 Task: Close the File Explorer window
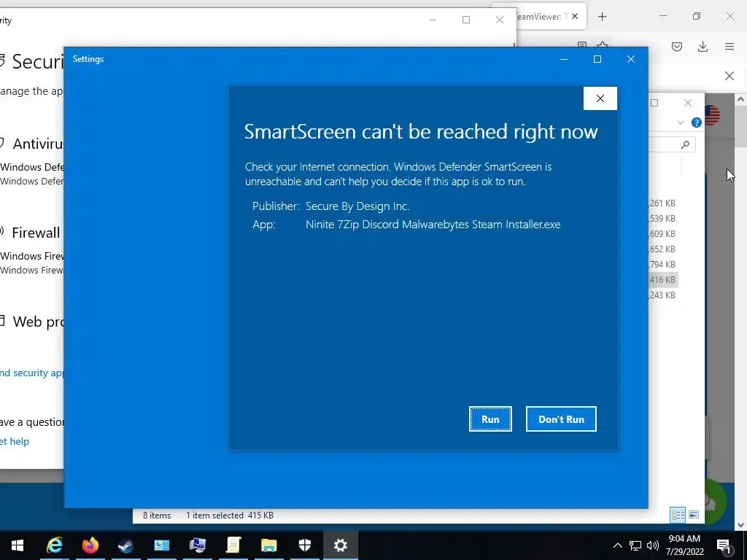[688, 103]
